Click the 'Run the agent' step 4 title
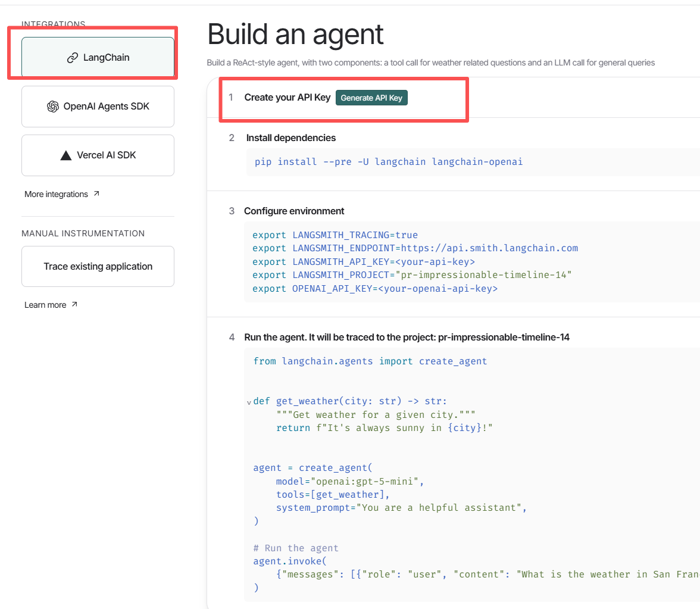 click(407, 337)
